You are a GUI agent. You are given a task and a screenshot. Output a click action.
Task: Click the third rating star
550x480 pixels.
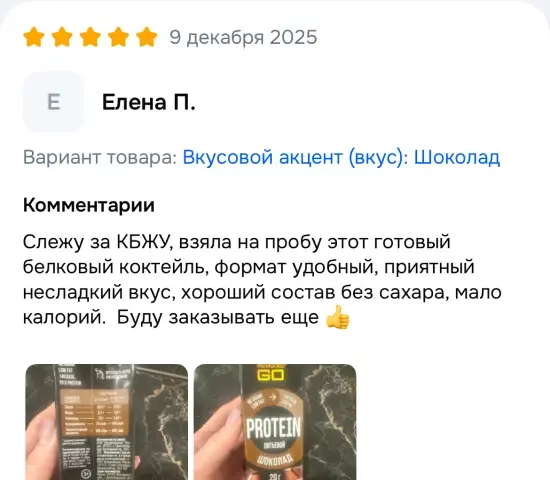(x=90, y=37)
